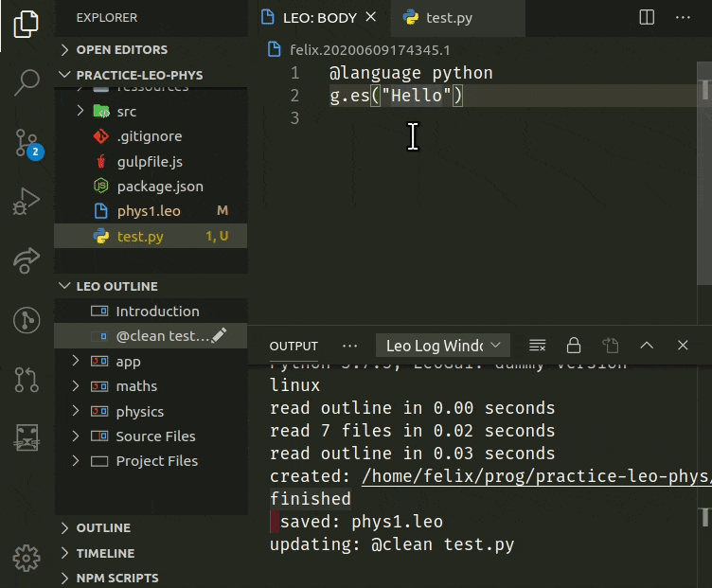Open package.json in the explorer
The height and width of the screenshot is (588, 712).
[151, 187]
